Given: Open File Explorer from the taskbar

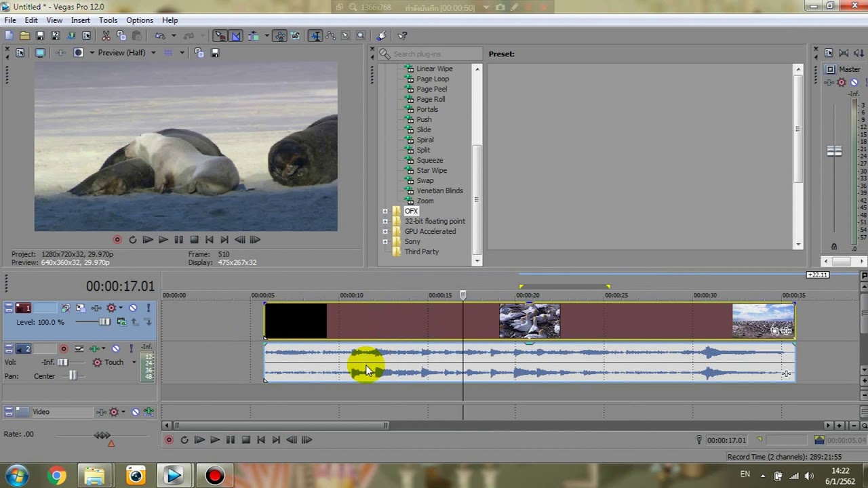Looking at the screenshot, I should point(95,476).
